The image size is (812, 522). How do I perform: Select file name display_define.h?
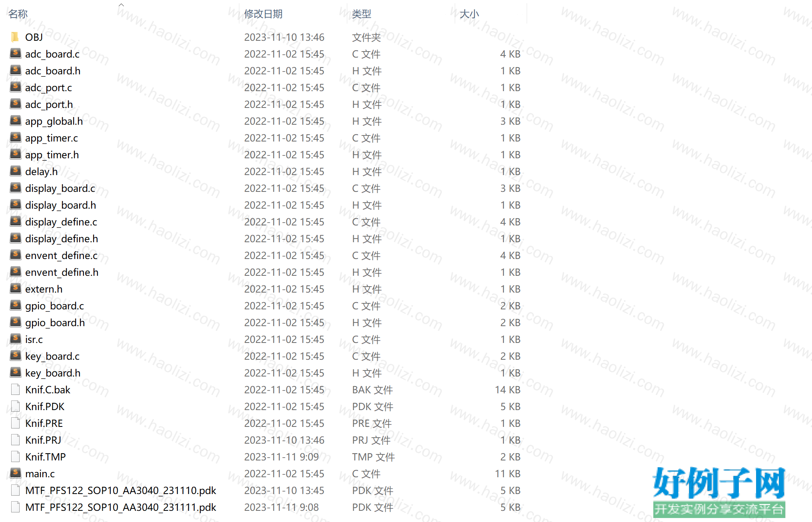coord(62,239)
